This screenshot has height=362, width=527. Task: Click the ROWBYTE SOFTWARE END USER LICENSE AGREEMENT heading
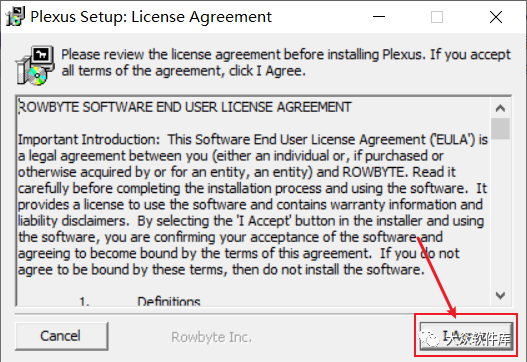[x=185, y=107]
